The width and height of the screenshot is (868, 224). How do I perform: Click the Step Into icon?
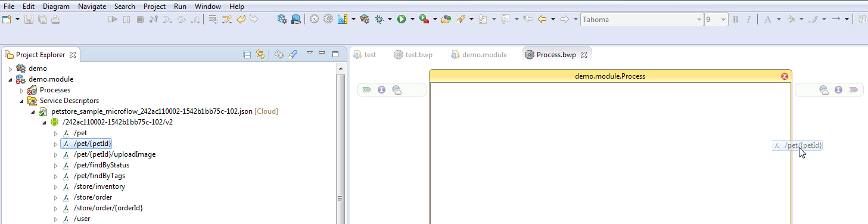pos(167,19)
